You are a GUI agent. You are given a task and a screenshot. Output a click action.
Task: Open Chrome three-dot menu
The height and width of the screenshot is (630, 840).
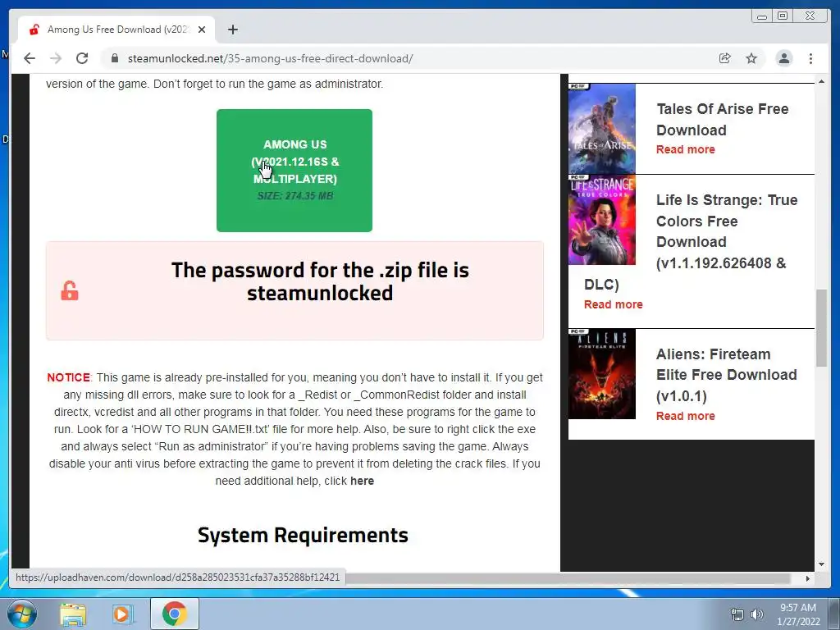(810, 58)
